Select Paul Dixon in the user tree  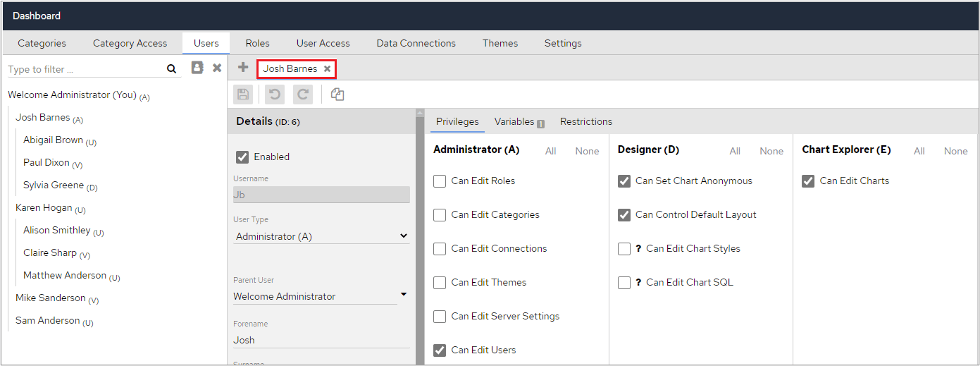pyautogui.click(x=53, y=163)
